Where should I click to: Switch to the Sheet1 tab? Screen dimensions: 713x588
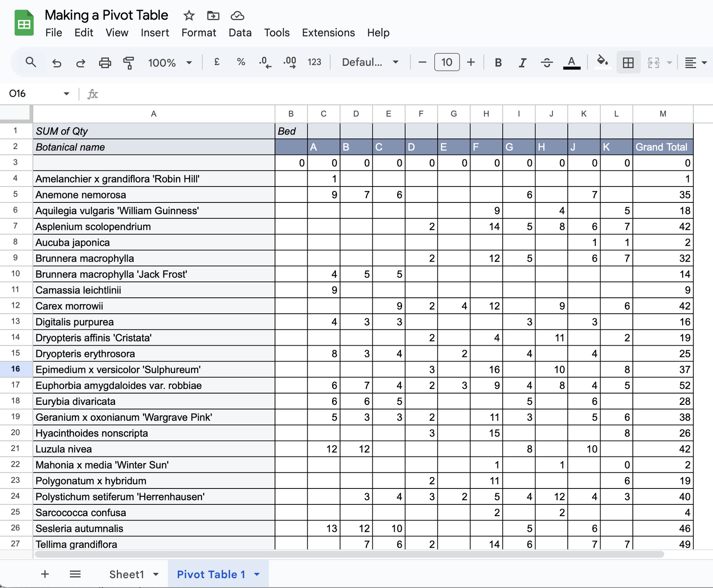click(127, 574)
